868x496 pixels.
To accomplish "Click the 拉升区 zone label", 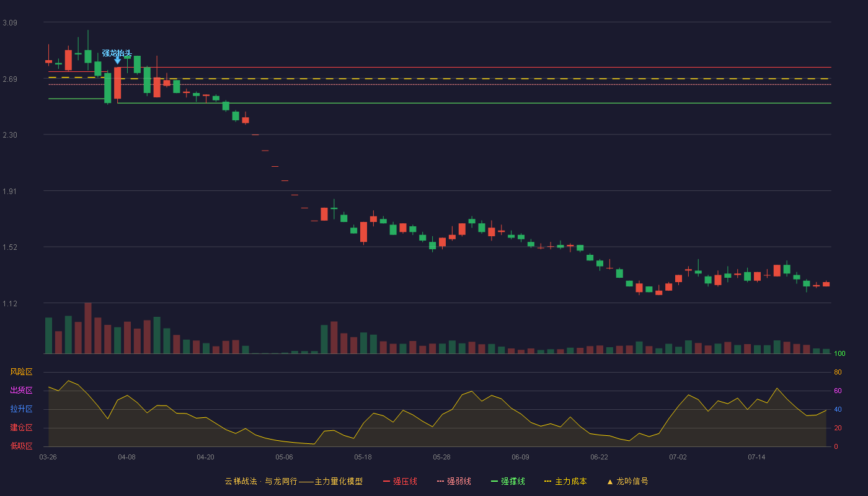I will (x=21, y=409).
